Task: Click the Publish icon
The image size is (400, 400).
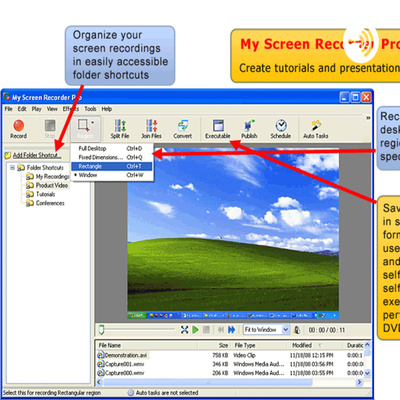Action: [x=249, y=126]
